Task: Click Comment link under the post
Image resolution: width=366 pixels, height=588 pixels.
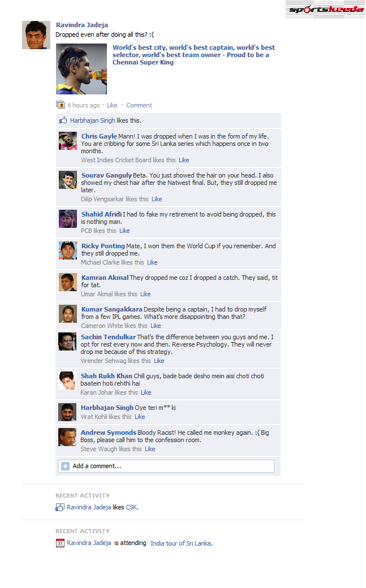Action: coord(139,105)
